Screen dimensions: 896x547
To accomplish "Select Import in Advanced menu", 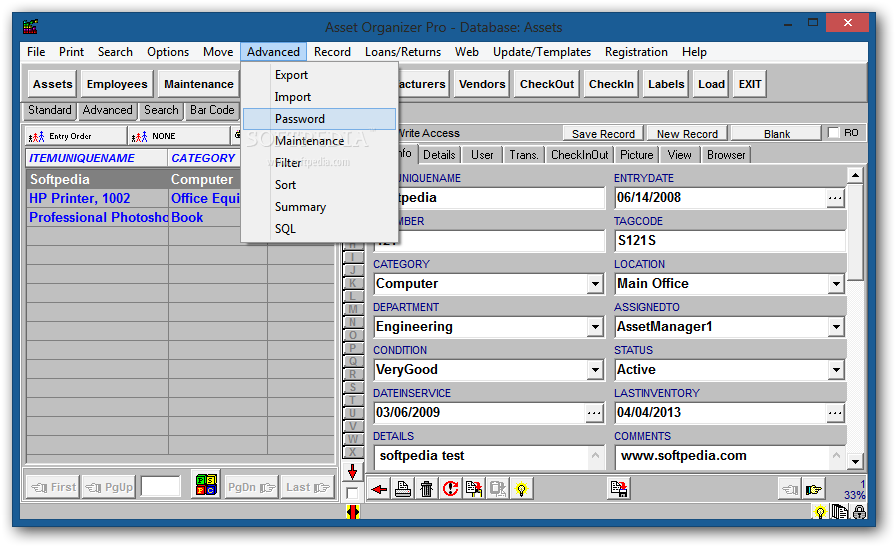I will (319, 97).
